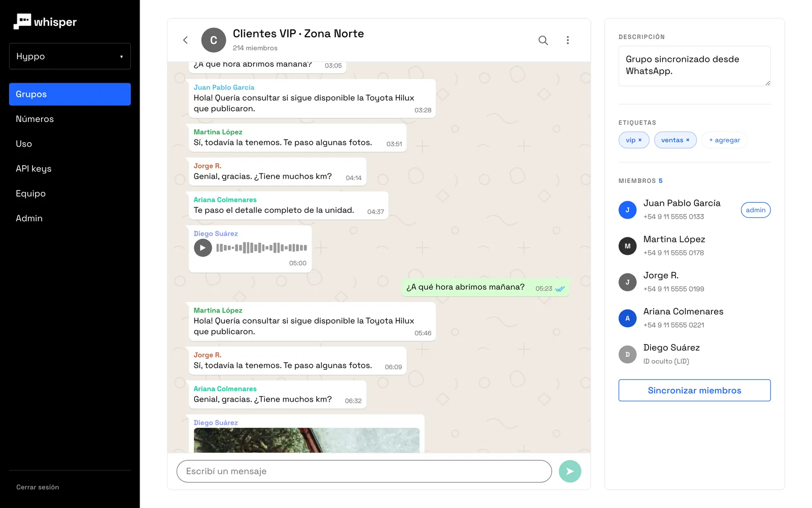The height and width of the screenshot is (508, 812).
Task: Click the 214 miembros subtitle
Action: [255, 48]
